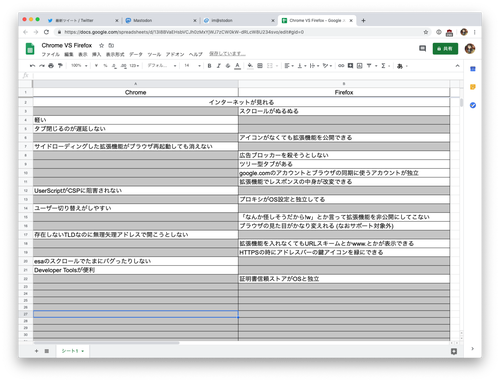Open text color picker
Screen dimensions: 500x382
pos(237,66)
